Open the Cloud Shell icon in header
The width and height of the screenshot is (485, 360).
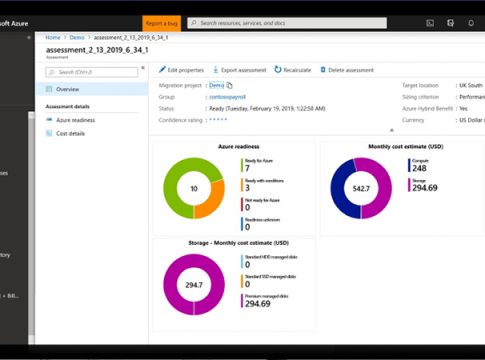(x=430, y=23)
